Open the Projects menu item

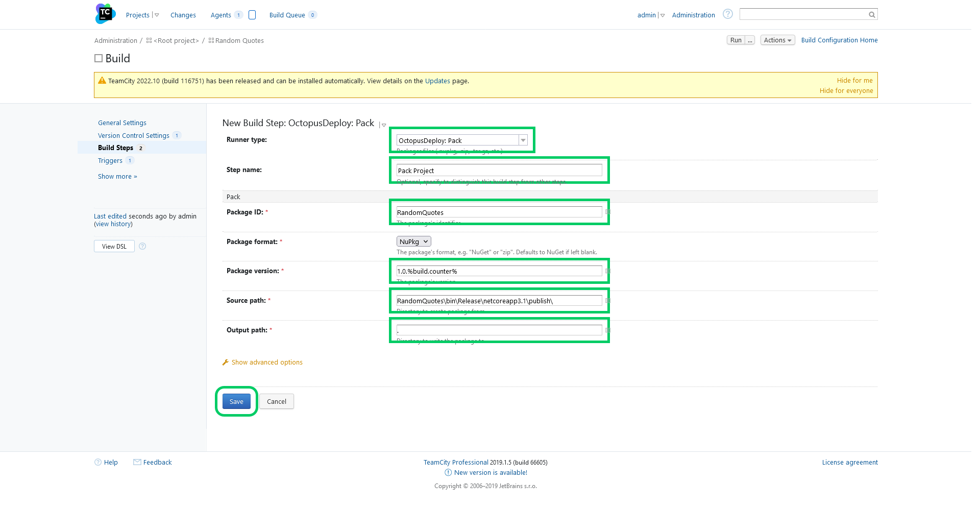138,15
